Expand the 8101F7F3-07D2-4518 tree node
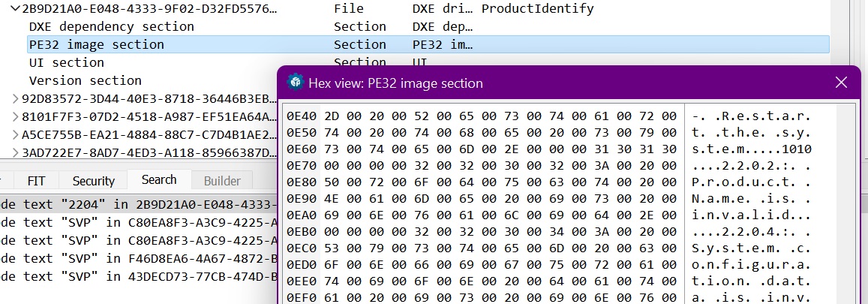The image size is (868, 304). click(x=16, y=117)
